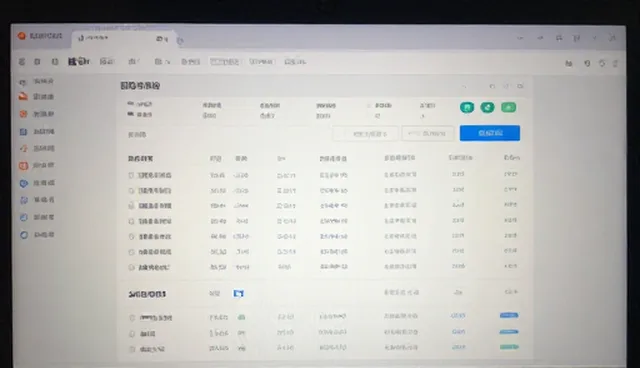Tick the checkbox of the last row in the upper list

pos(131,268)
